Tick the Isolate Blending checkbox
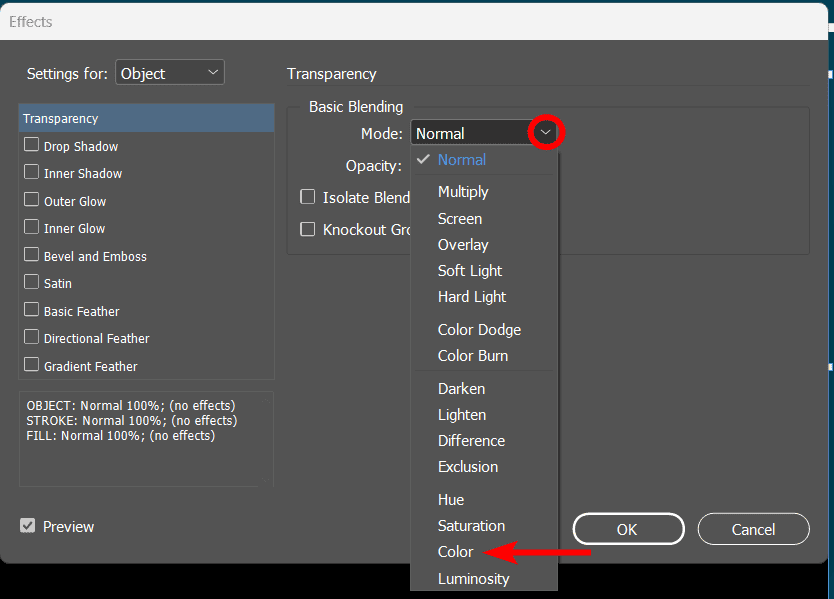The image size is (834, 599). (308, 197)
